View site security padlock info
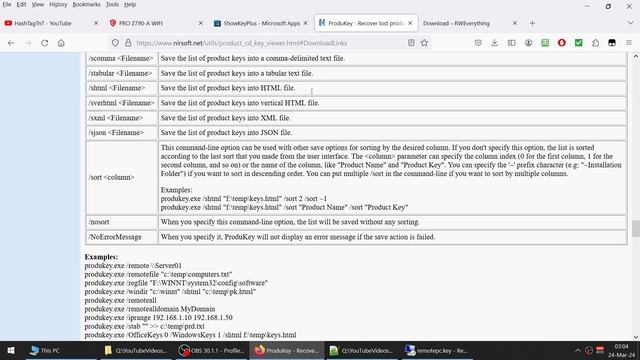Viewport: 640px width, 360px height. click(x=128, y=43)
